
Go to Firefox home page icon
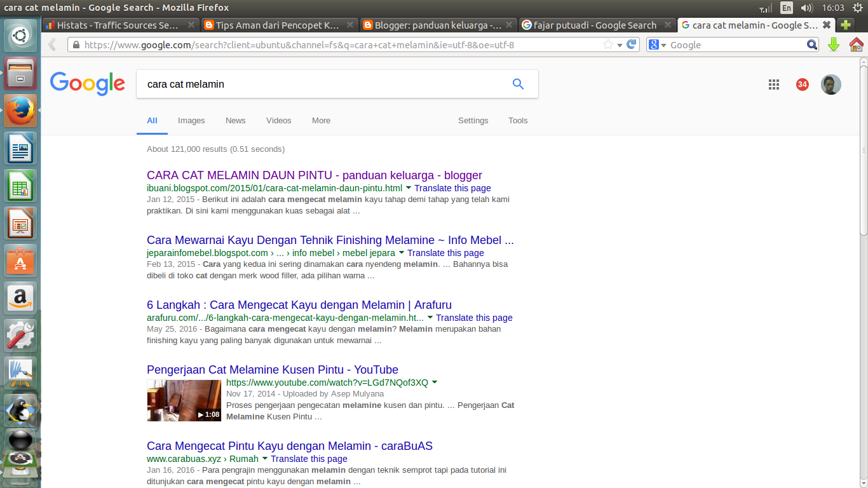[856, 44]
